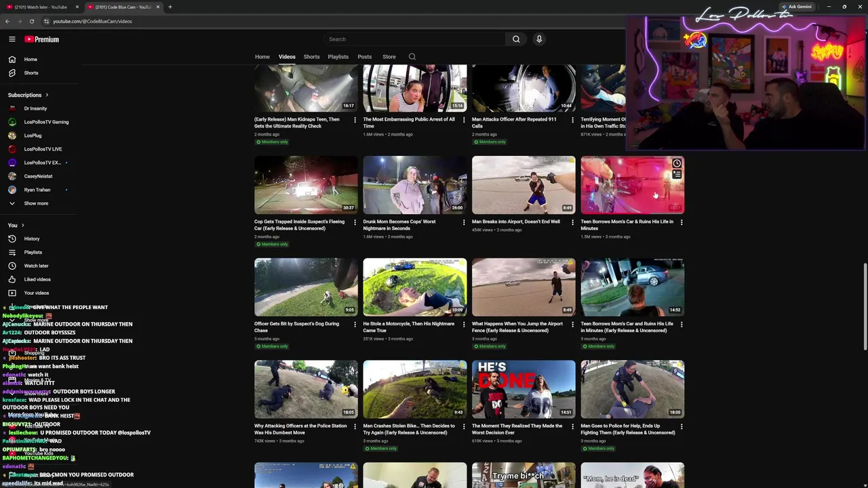Click Ask Gemini button in browser
The height and width of the screenshot is (488, 868).
pyautogui.click(x=797, y=7)
